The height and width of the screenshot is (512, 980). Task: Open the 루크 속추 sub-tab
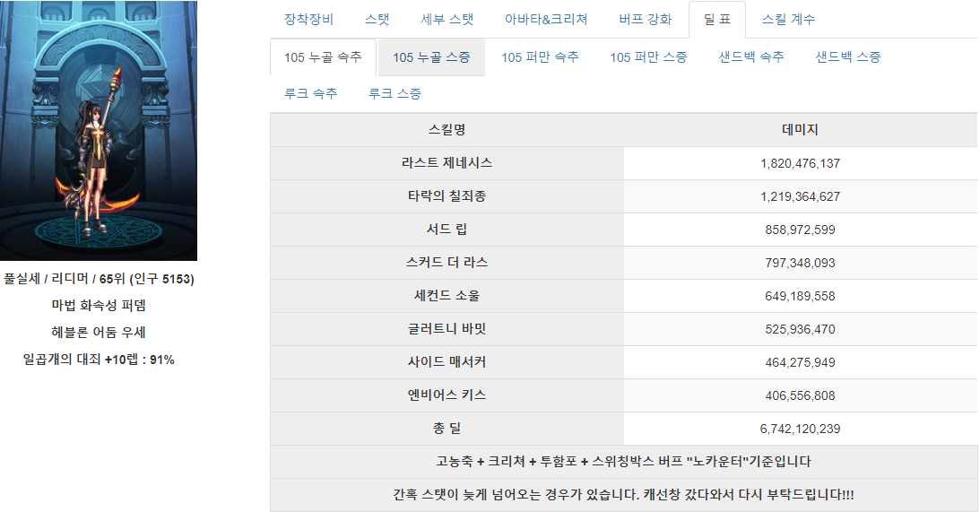click(310, 94)
